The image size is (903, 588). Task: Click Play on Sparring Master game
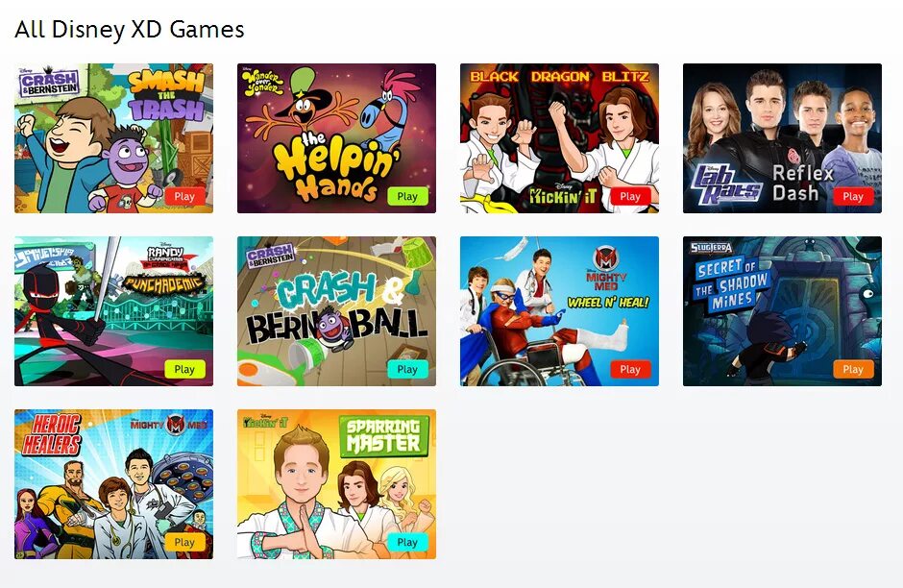(x=407, y=542)
